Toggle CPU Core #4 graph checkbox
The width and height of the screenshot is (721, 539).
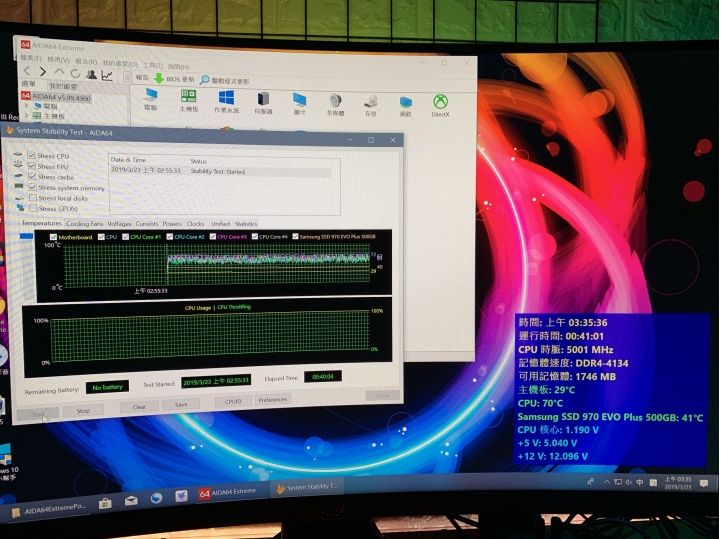point(254,236)
